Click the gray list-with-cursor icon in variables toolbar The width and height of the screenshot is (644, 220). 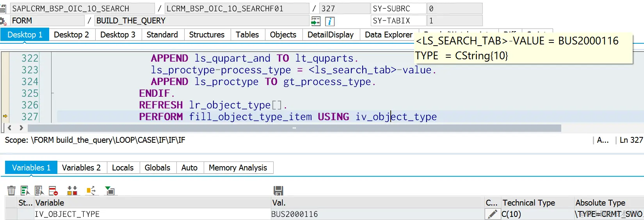pyautogui.click(x=39, y=190)
